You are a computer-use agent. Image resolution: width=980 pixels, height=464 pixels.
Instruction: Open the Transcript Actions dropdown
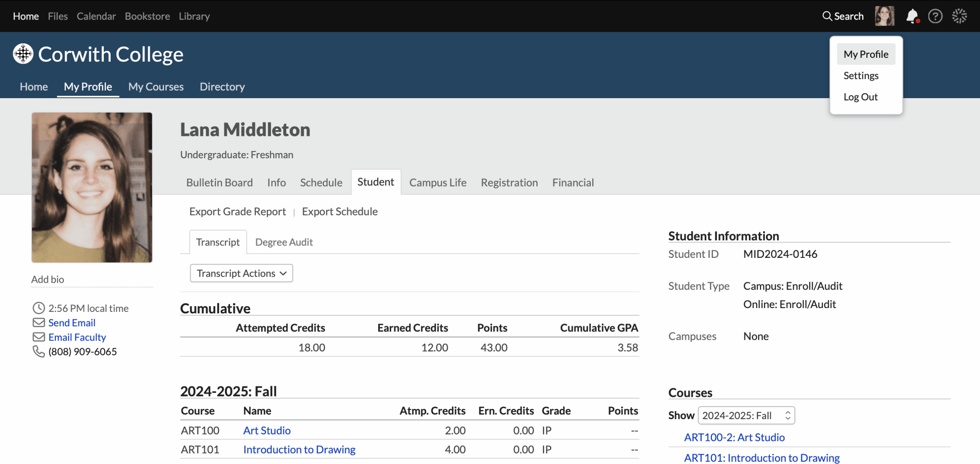pos(241,273)
